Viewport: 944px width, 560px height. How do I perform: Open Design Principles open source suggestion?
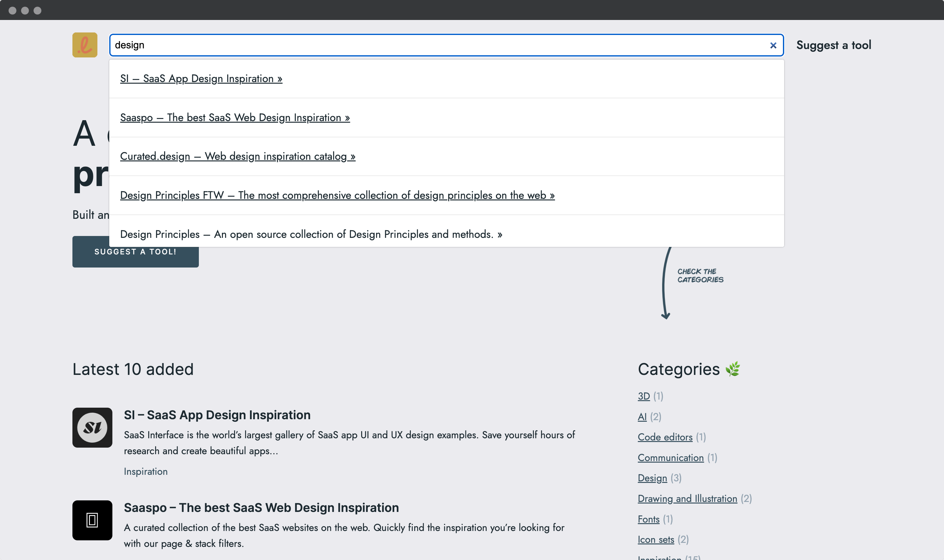(x=311, y=234)
